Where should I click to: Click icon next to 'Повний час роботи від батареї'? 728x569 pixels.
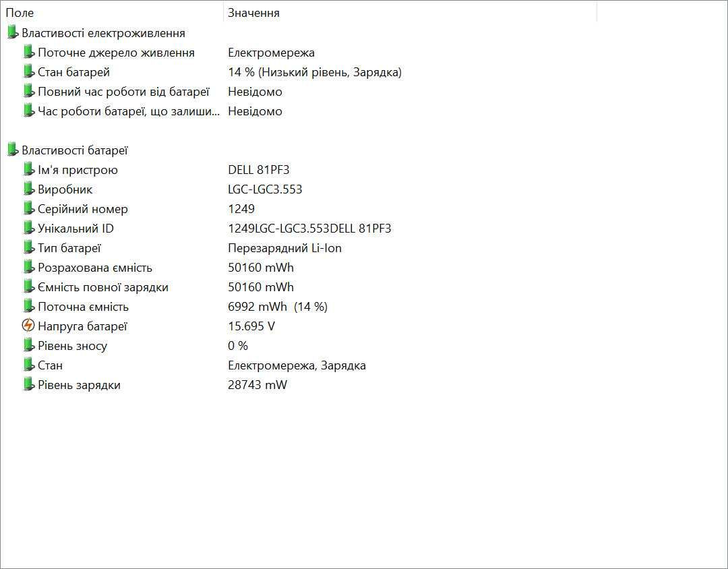tap(29, 92)
